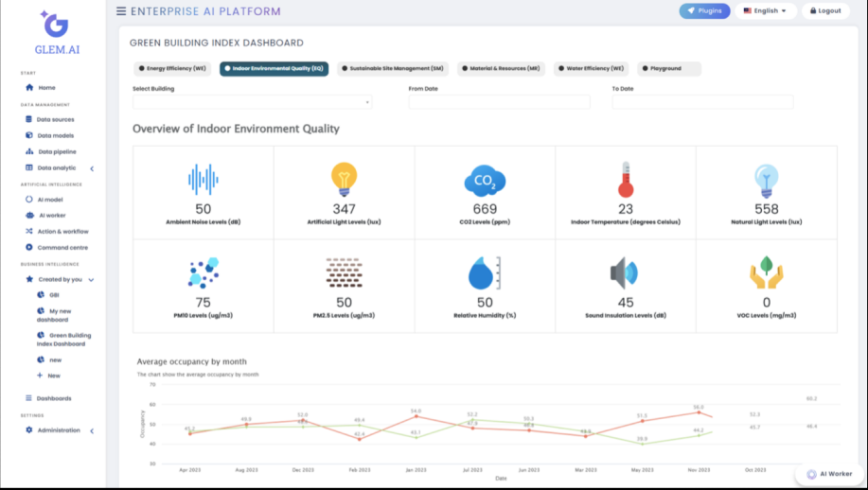Viewport: 868px width, 490px height.
Task: Select the Energy Efficiency (EE) radio tab
Action: pos(172,69)
